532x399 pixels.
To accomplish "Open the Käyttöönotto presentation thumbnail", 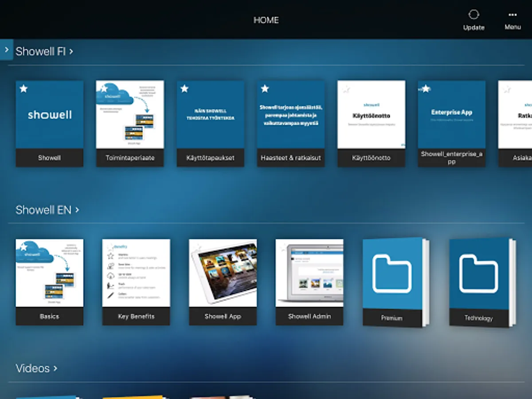I will (371, 114).
